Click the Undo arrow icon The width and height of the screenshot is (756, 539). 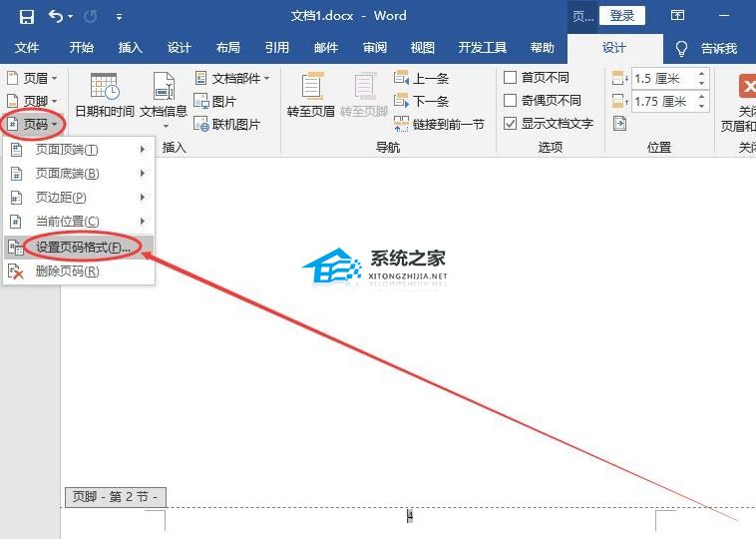(x=56, y=16)
